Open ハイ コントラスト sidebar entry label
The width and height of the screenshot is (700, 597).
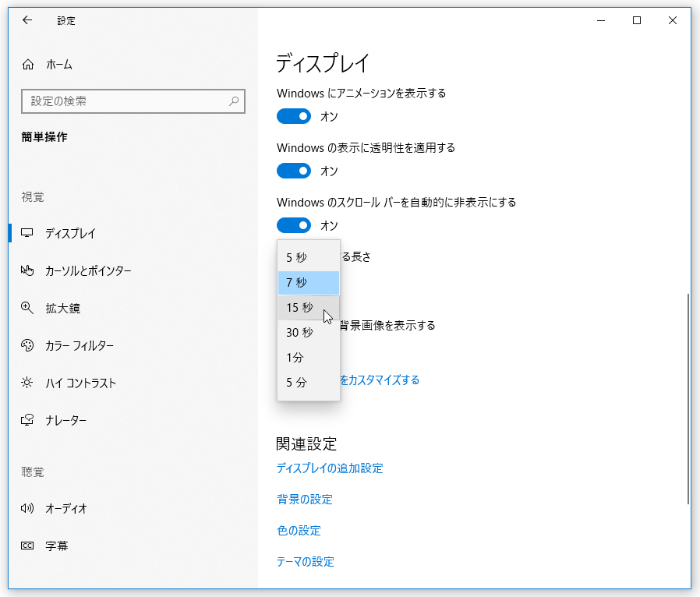coord(81,383)
